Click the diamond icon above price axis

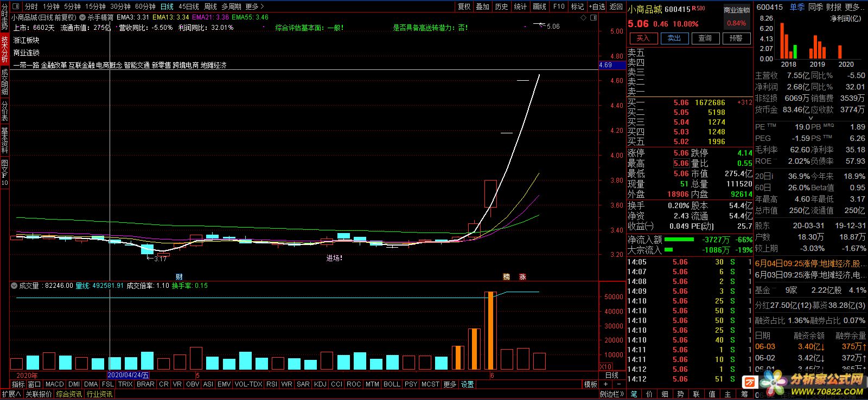[584, 17]
